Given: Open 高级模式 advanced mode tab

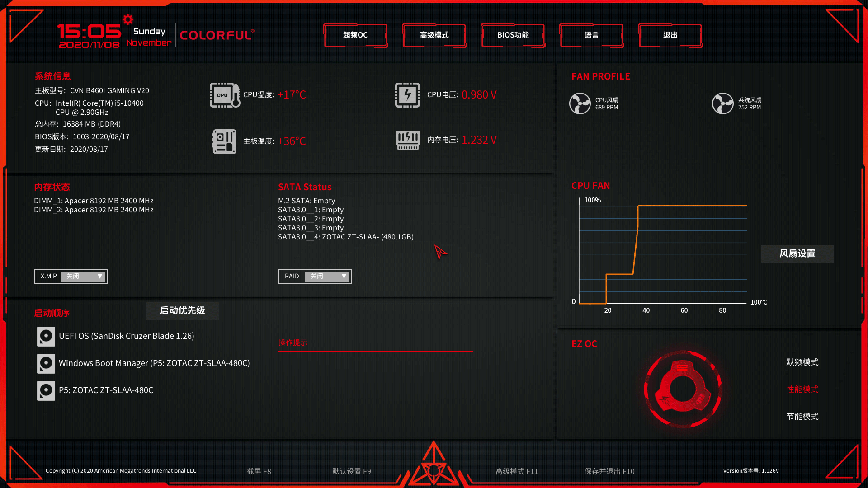Looking at the screenshot, I should (434, 34).
